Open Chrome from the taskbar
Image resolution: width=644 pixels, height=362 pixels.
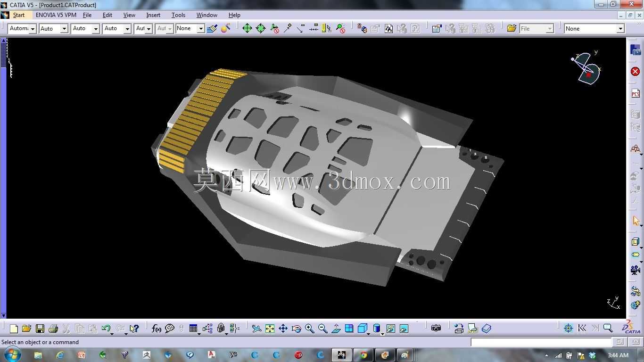click(363, 355)
